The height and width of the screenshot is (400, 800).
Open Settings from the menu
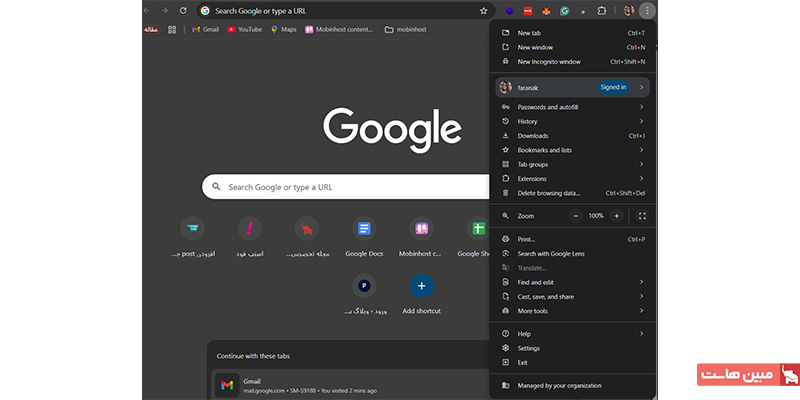point(572,348)
